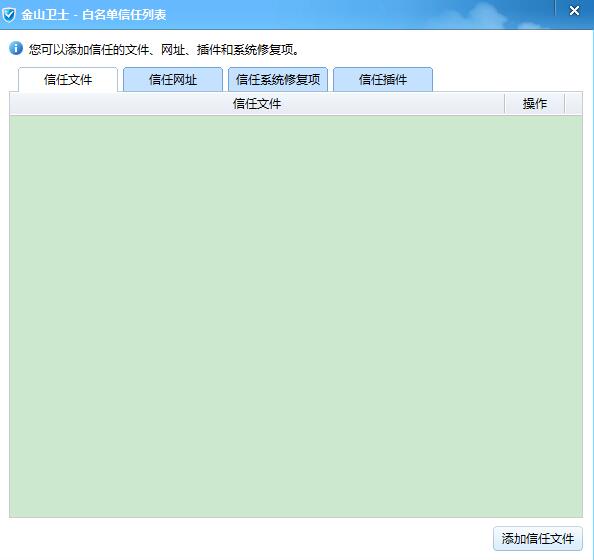The width and height of the screenshot is (594, 560).
Task: Click inside the empty green trusted files list
Action: tap(296, 316)
